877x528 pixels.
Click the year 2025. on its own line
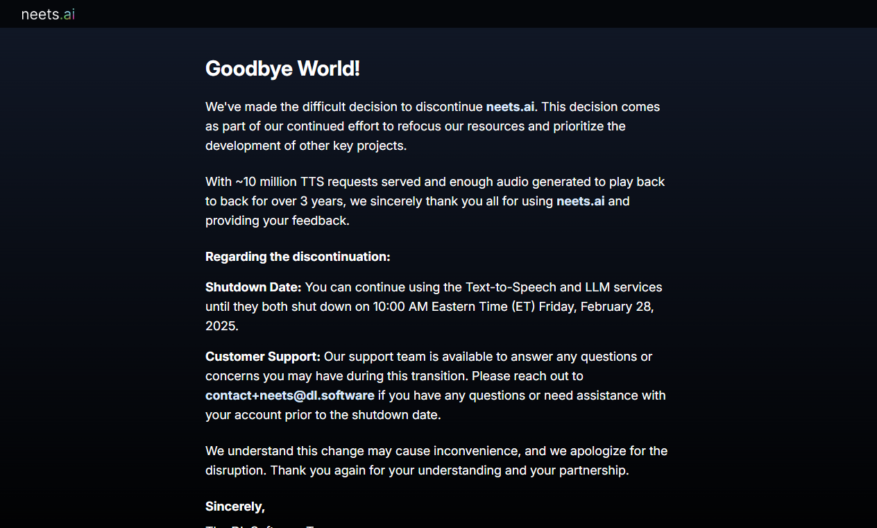click(222, 326)
